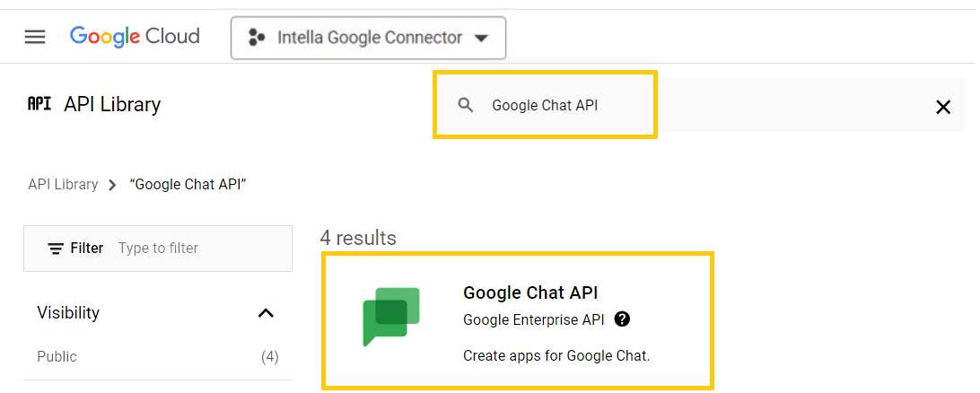Image resolution: width=980 pixels, height=393 pixels.
Task: Select the "Google Chat API" breadcrumb item
Action: click(188, 184)
